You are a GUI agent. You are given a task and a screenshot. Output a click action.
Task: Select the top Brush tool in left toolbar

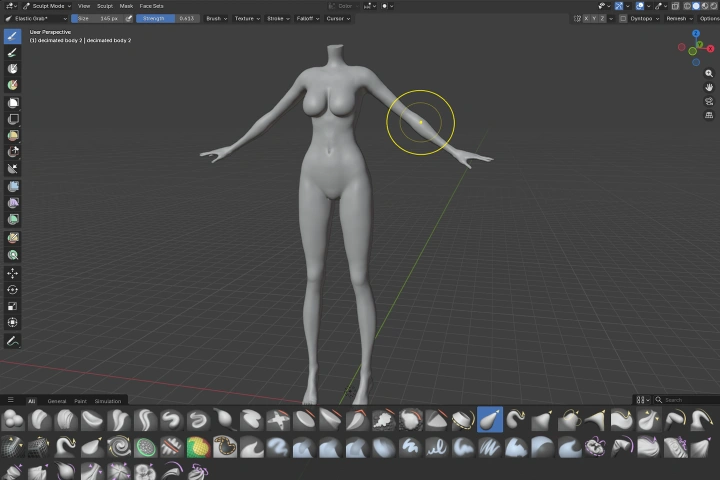[x=13, y=36]
